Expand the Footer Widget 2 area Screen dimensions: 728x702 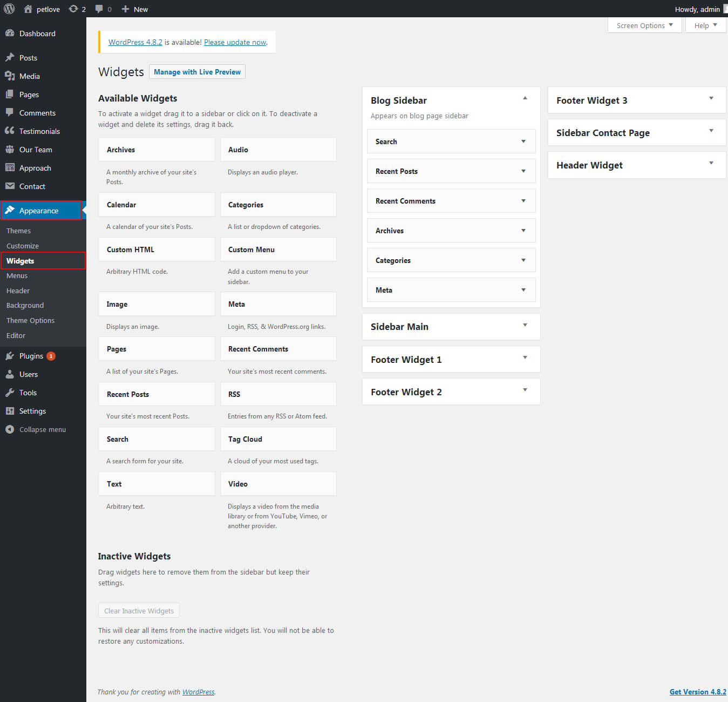coord(525,390)
